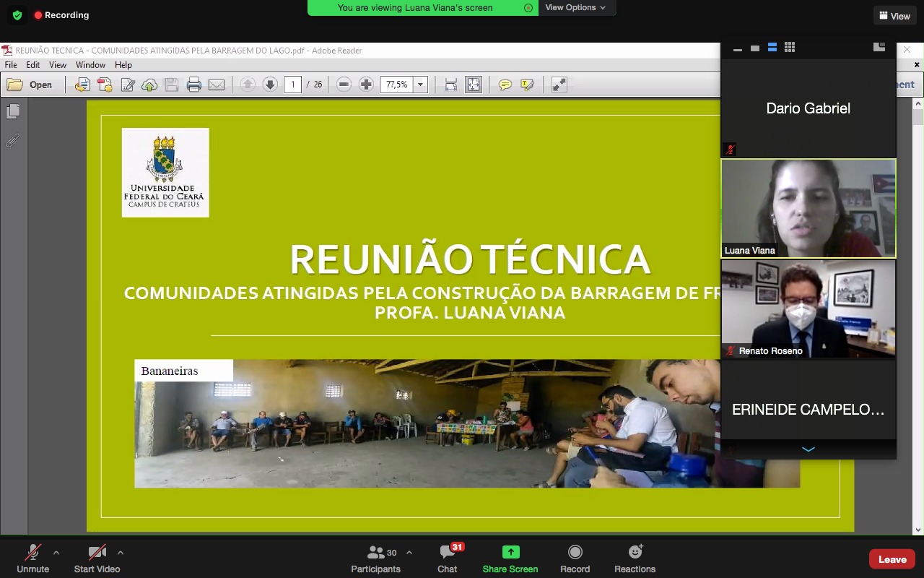This screenshot has height=578, width=924.
Task: Click the page number input field
Action: [x=293, y=85]
